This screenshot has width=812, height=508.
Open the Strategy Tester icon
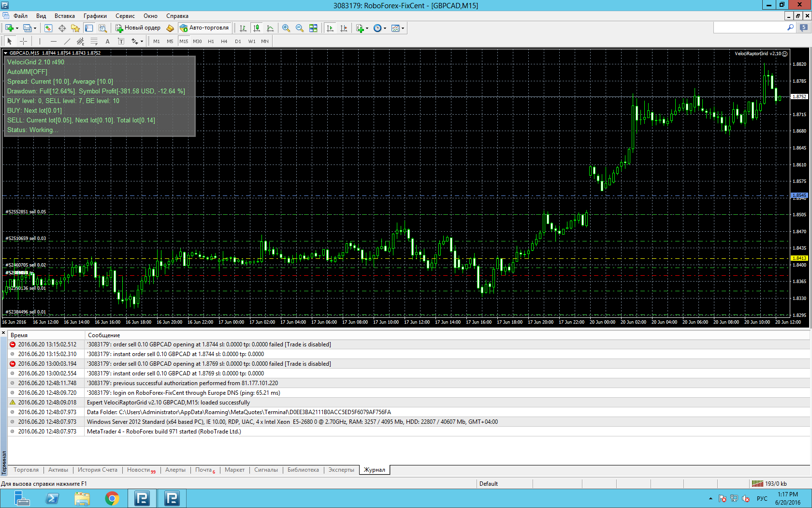click(102, 28)
